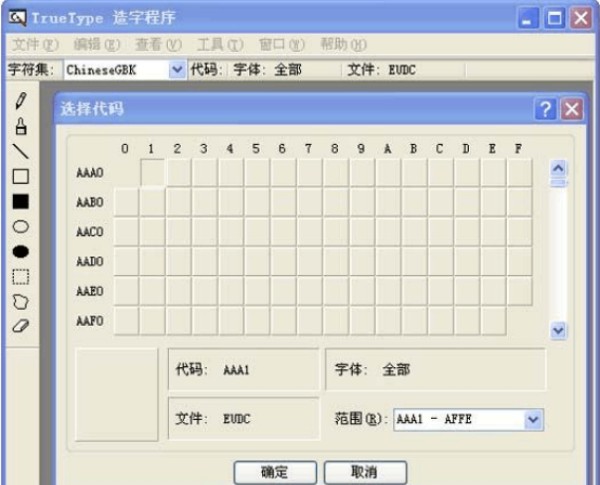Select the Straight Line tool

click(x=21, y=151)
